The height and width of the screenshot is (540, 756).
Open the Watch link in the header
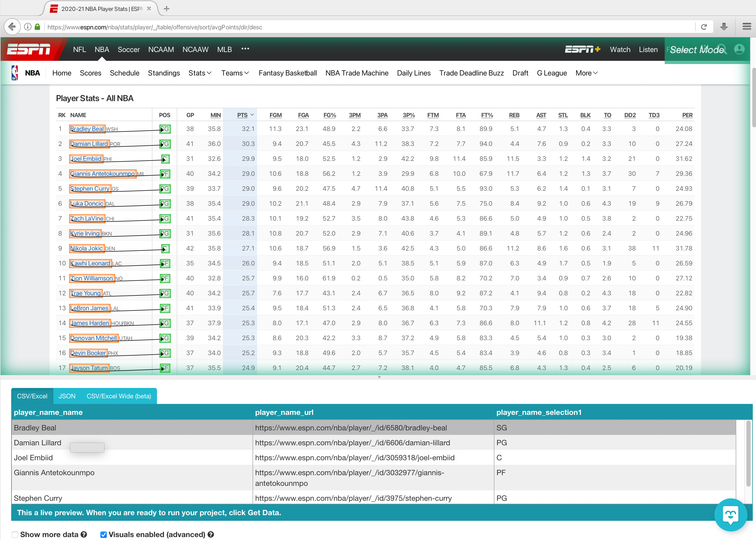pyautogui.click(x=620, y=50)
